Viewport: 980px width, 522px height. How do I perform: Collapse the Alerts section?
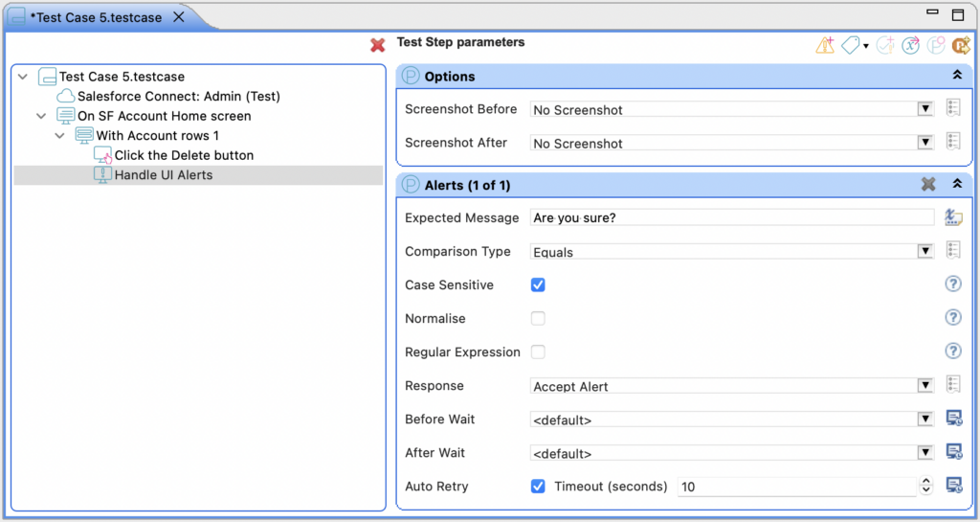[x=957, y=184]
